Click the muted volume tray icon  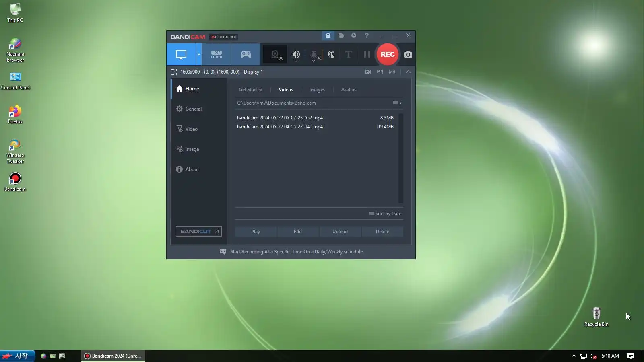pyautogui.click(x=593, y=356)
